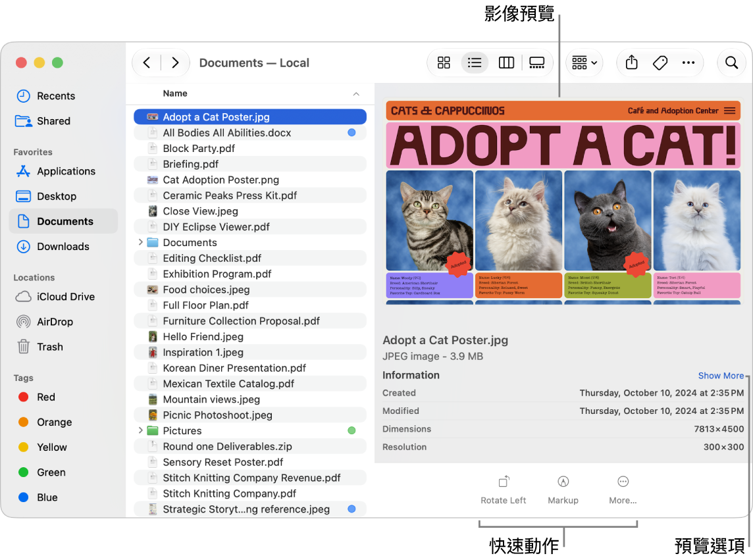753x560 pixels.
Task: Select All Bodies All Abilities.docx
Action: coord(249,132)
